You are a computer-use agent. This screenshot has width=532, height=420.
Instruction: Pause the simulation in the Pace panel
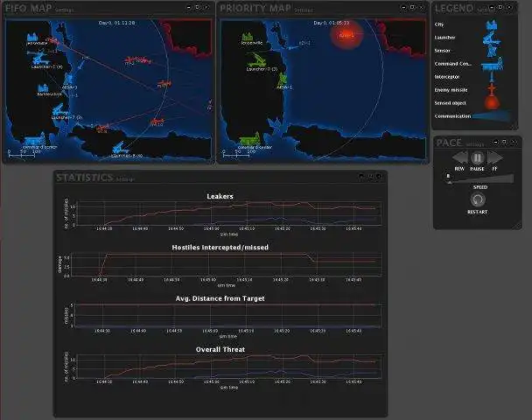click(x=477, y=157)
